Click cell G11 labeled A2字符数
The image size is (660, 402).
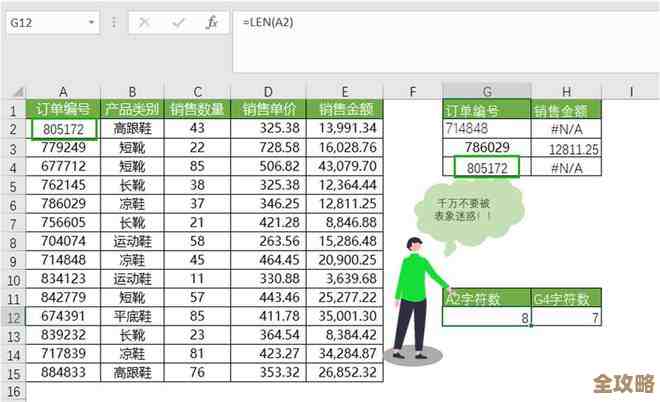coord(487,298)
